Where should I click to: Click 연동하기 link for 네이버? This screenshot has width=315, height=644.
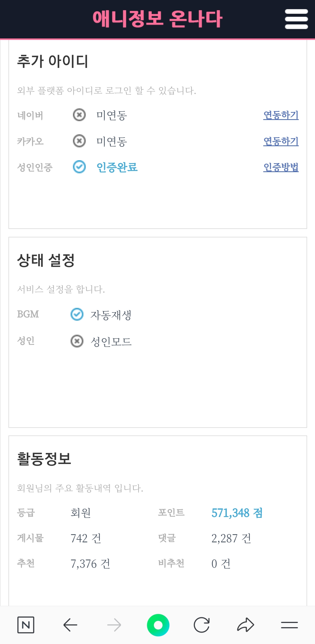281,115
